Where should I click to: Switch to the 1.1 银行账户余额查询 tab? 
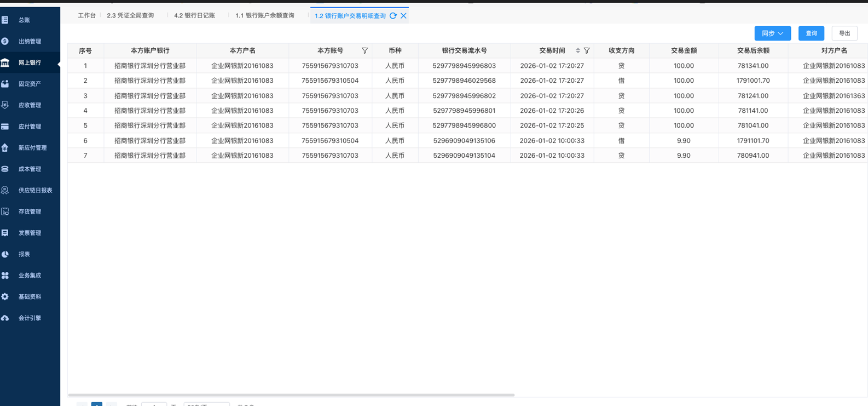(x=264, y=15)
